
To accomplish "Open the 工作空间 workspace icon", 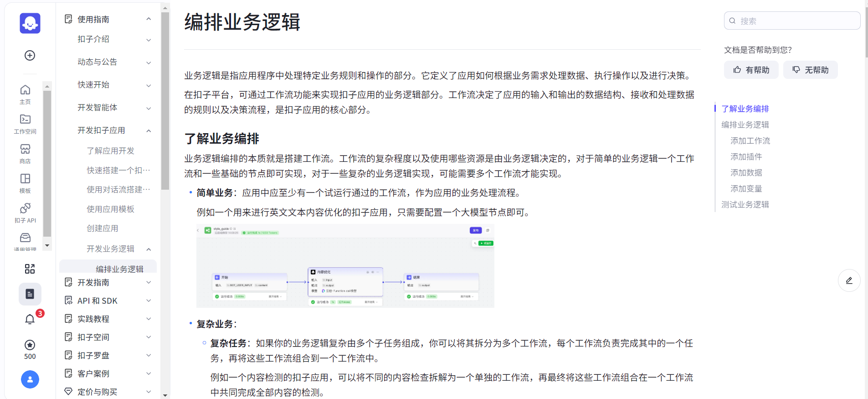I will pyautogui.click(x=26, y=124).
